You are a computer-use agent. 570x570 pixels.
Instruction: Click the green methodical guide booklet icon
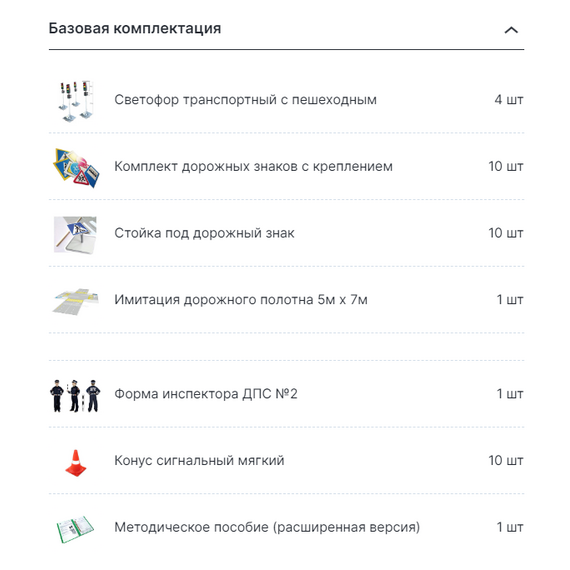(x=75, y=529)
